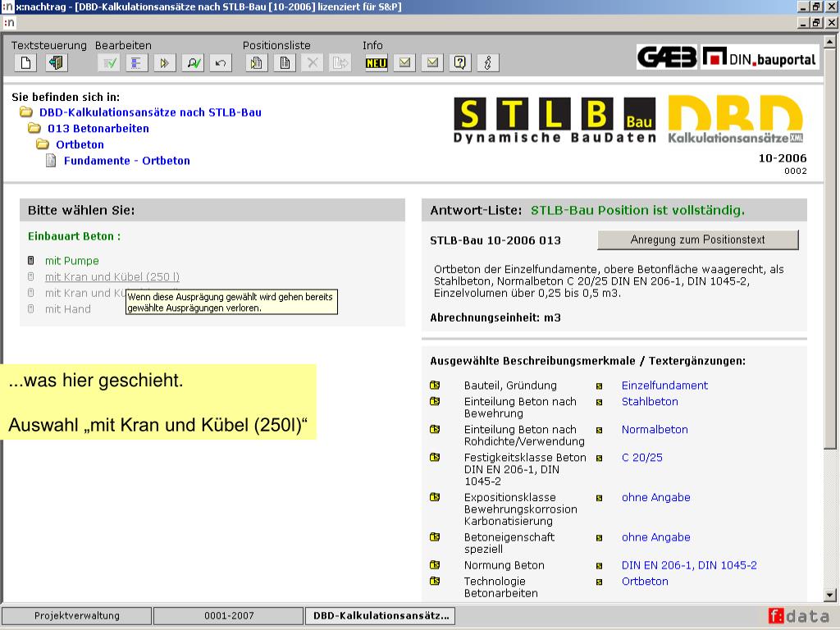
Task: Click the yellow fast-forward icon under Bearbeiten
Action: [164, 63]
